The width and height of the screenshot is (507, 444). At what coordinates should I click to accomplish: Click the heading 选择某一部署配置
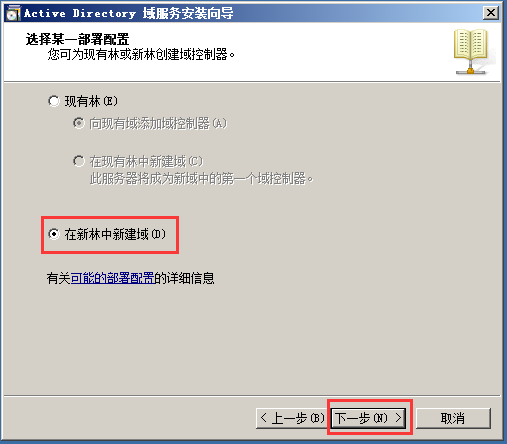tap(77, 39)
